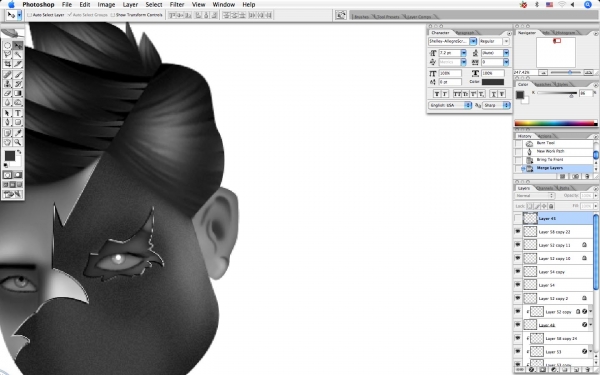Image resolution: width=600 pixels, height=375 pixels.
Task: Select the Brush tool
Action: click(x=18, y=75)
